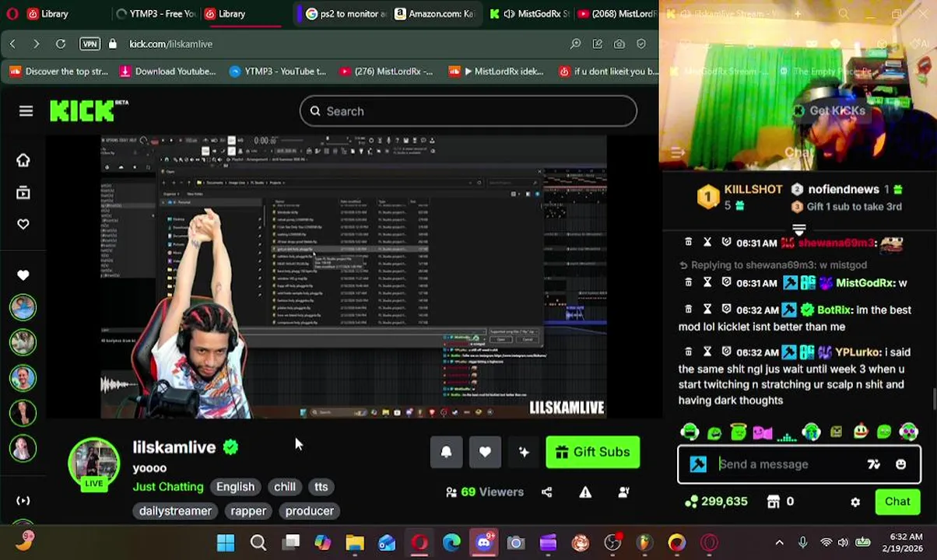937x560 pixels.
Task: Click the filled white heart icon in sidebar
Action: pos(23,275)
